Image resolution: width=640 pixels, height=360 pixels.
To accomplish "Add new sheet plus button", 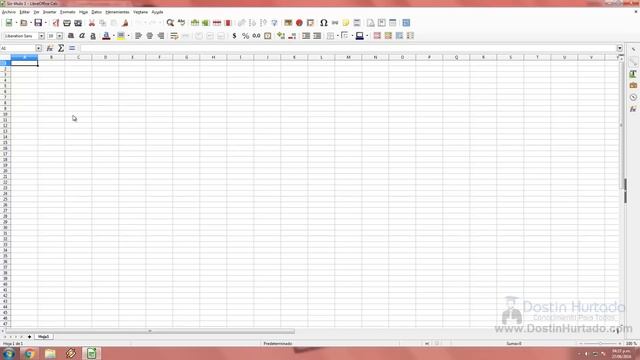I will coord(29,337).
